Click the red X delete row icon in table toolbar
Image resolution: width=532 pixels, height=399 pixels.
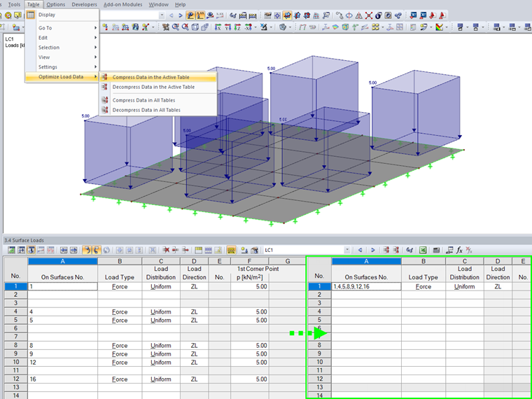(x=166, y=250)
